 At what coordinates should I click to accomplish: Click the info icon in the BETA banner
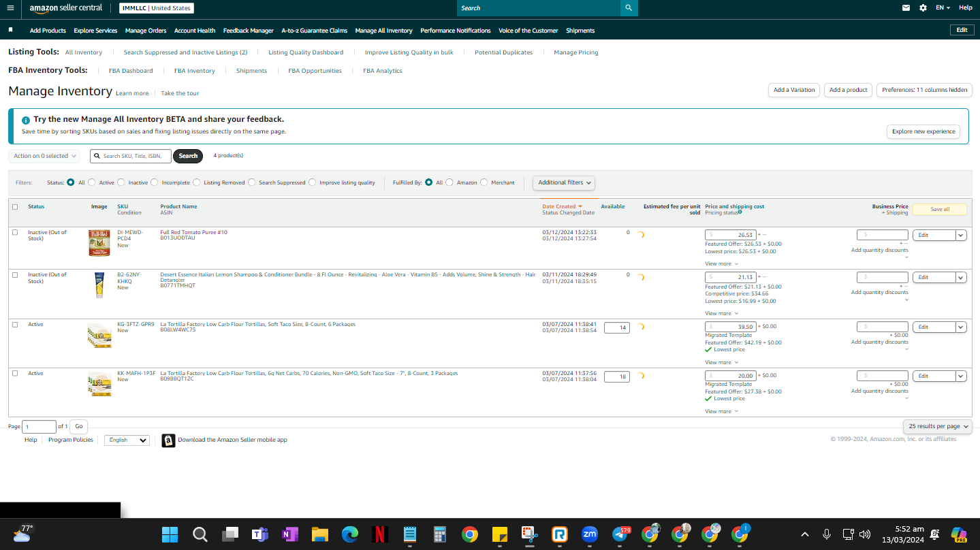pos(26,120)
